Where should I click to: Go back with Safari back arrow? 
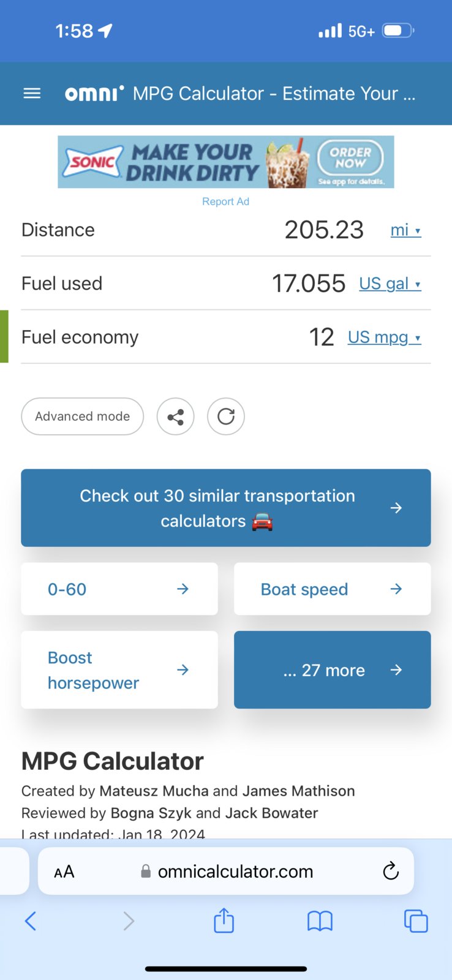tap(31, 921)
